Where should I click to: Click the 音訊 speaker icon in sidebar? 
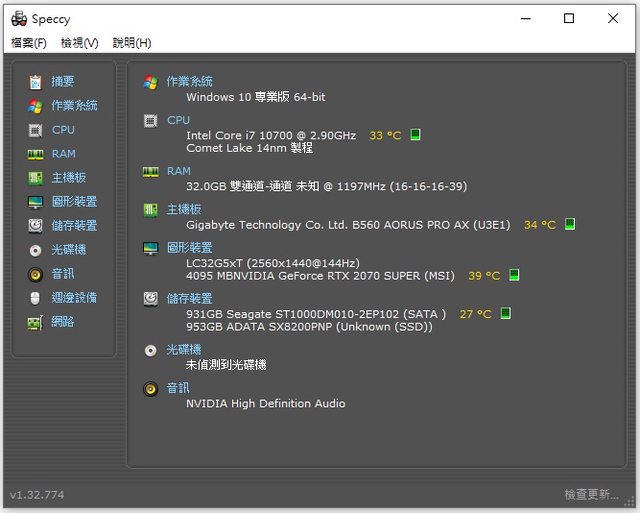click(35, 274)
